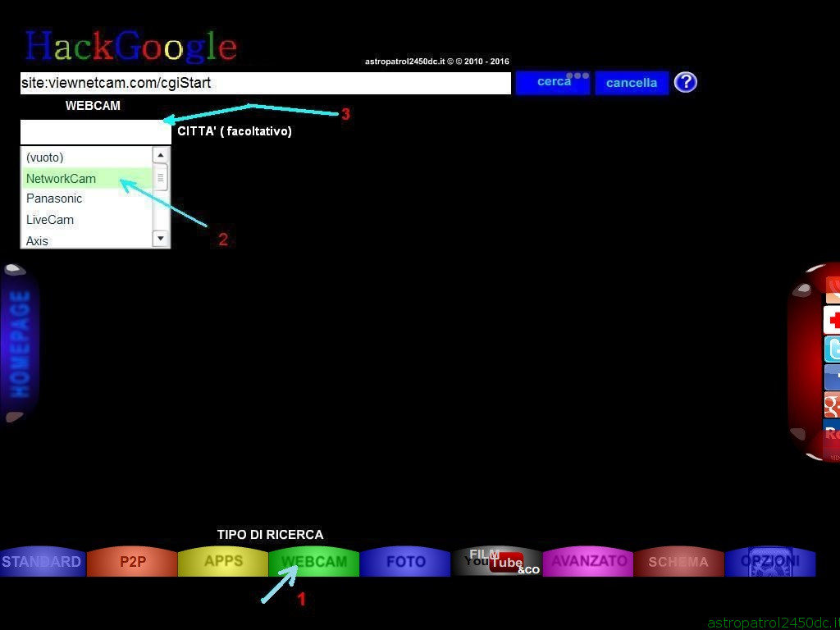The height and width of the screenshot is (630, 840).
Task: Click the webcam list scroll-down arrow
Action: click(161, 239)
